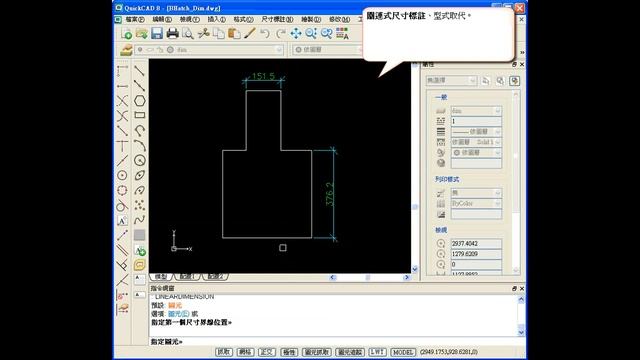Click the Print icon
The image size is (640, 360).
[x=172, y=33]
